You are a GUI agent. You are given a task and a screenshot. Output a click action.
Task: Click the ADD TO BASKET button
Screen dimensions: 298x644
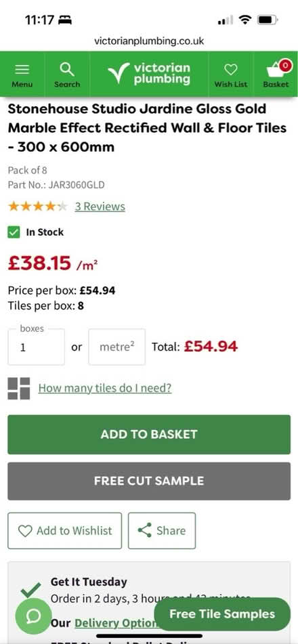(149, 435)
